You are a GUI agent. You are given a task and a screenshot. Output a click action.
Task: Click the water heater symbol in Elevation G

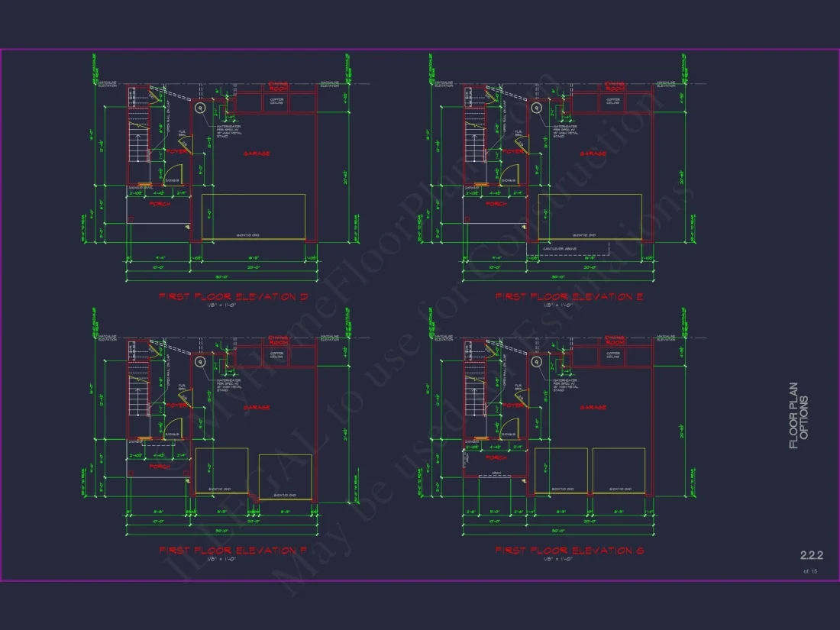(537, 363)
